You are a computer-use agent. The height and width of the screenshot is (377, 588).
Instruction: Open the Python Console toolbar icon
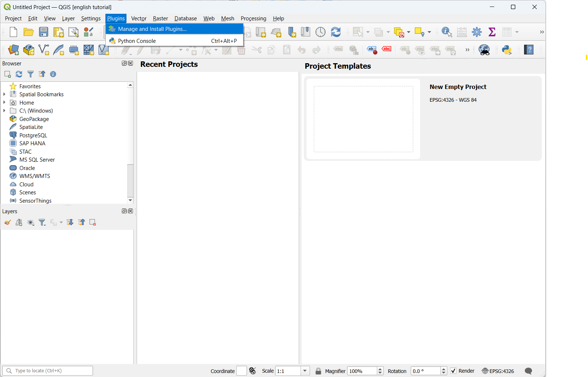(x=507, y=50)
